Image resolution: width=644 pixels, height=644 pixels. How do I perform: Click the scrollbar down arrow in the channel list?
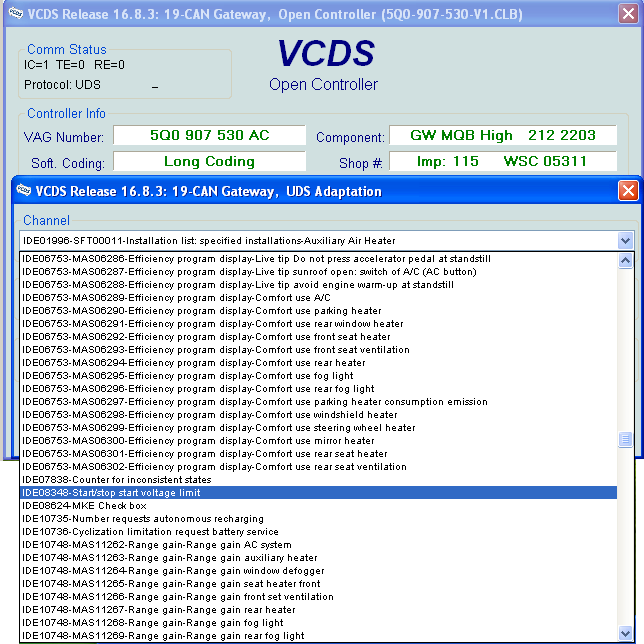625,633
